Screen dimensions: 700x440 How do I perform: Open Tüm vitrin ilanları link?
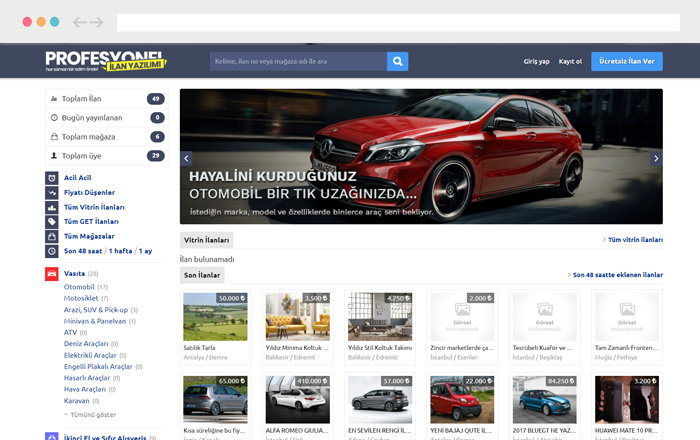coord(635,240)
